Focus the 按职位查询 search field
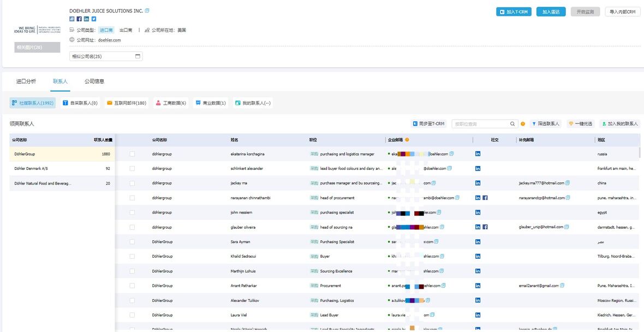This screenshot has height=332, width=644. click(480, 123)
